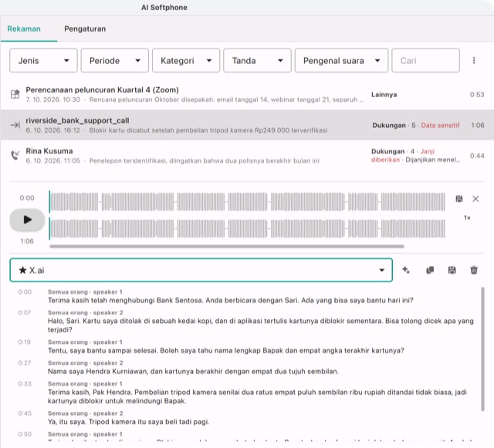Image resolution: width=494 pixels, height=448 pixels.
Task: Click the line starting "Halo, Sari. Kartu saya ditolak"
Action: point(261,325)
